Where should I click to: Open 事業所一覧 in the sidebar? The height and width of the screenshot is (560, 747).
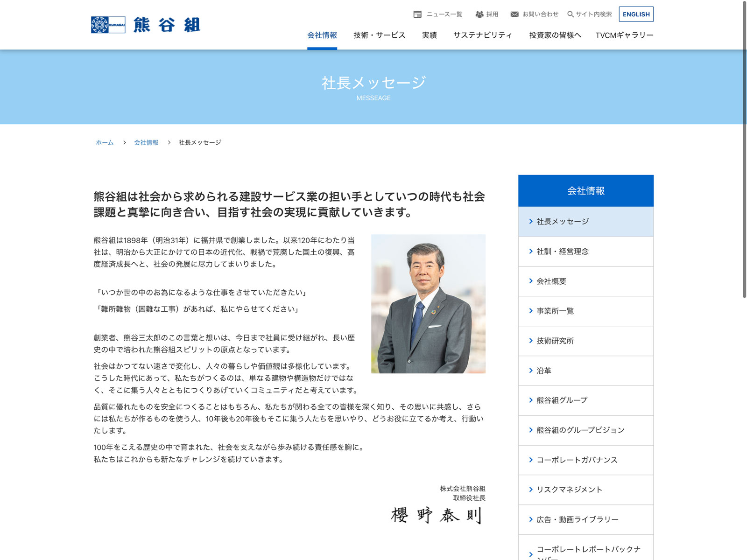555,311
